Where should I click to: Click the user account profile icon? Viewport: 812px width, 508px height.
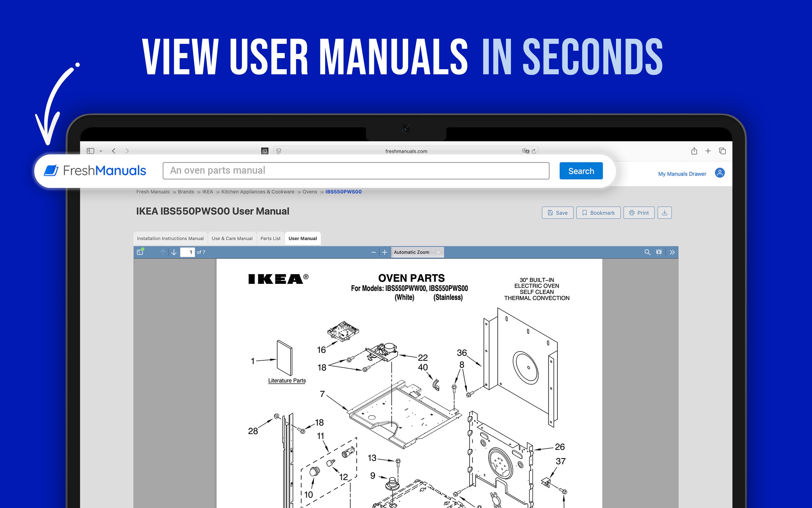[719, 173]
